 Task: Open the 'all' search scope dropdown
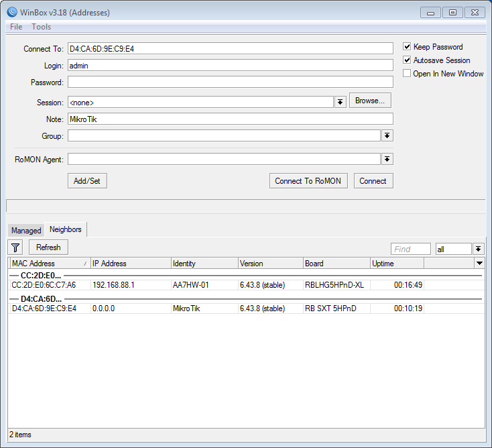478,249
